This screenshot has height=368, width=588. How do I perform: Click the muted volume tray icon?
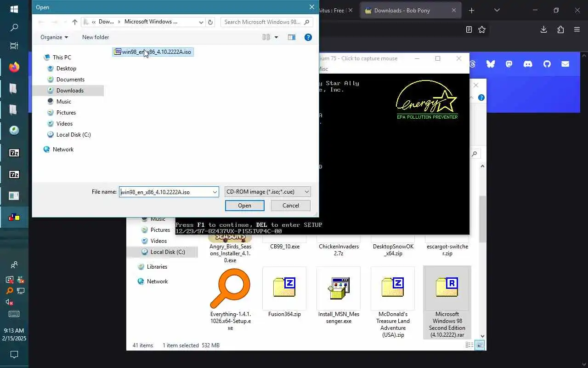9,302
